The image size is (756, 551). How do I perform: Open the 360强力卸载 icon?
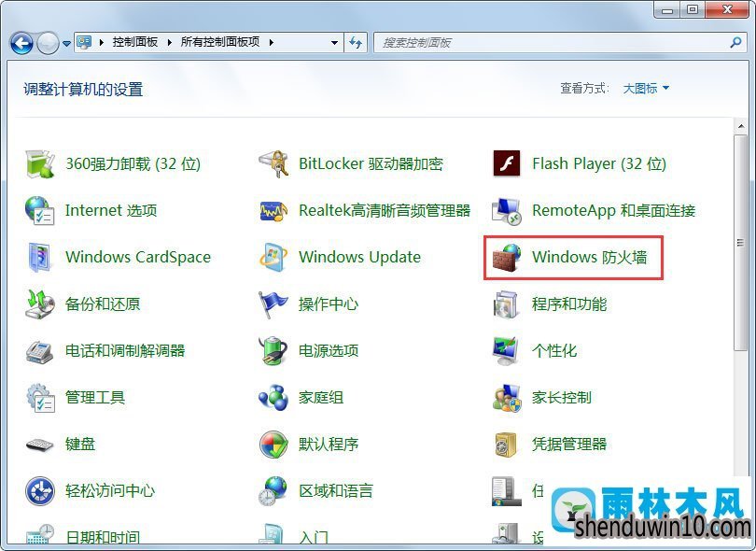pos(39,164)
